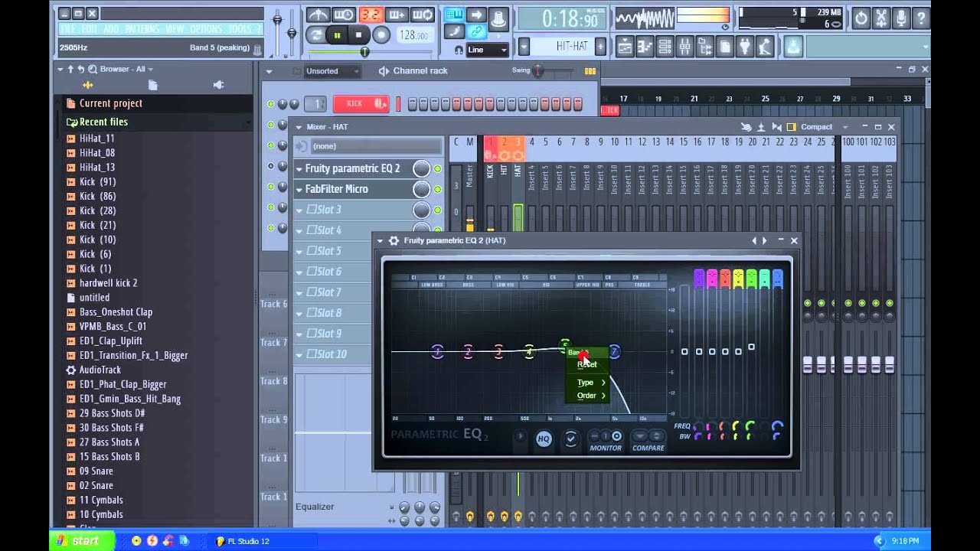
Task: Click the red countdown 3.2 icon
Action: [371, 15]
